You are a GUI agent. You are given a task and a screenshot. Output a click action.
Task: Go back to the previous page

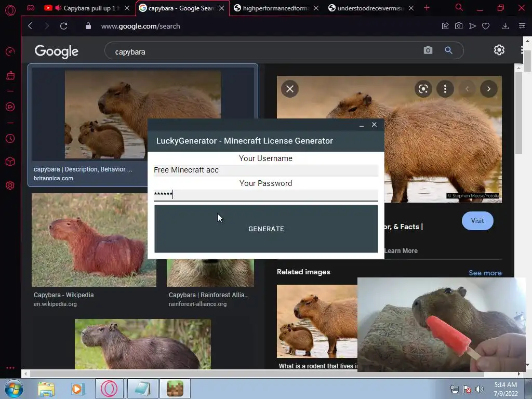[30, 26]
